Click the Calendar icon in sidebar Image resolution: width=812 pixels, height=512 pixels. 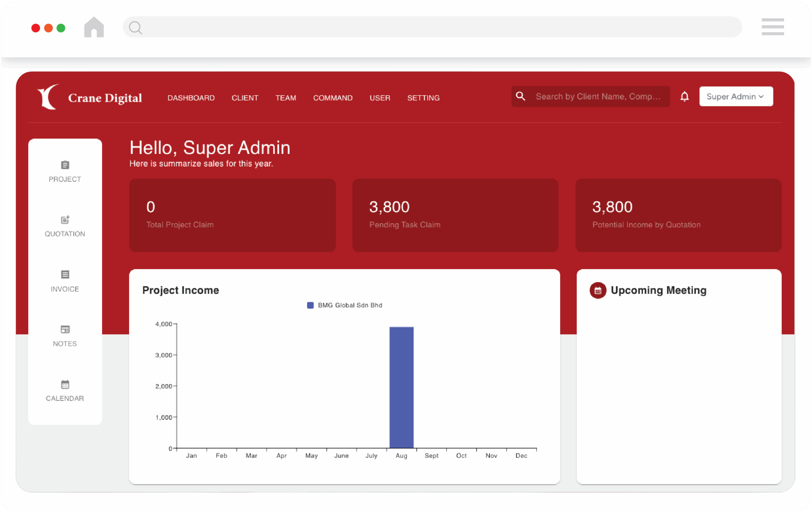pos(65,384)
